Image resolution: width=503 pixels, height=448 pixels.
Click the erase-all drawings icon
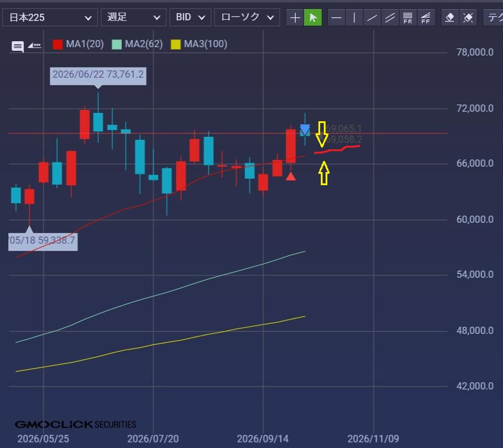click(x=468, y=17)
